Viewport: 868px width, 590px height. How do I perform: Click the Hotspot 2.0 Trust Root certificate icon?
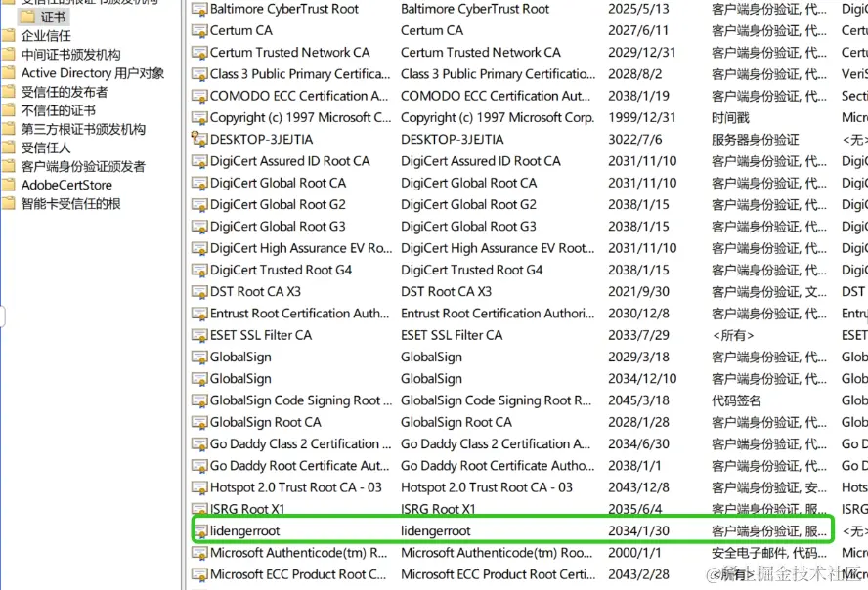[x=199, y=487]
